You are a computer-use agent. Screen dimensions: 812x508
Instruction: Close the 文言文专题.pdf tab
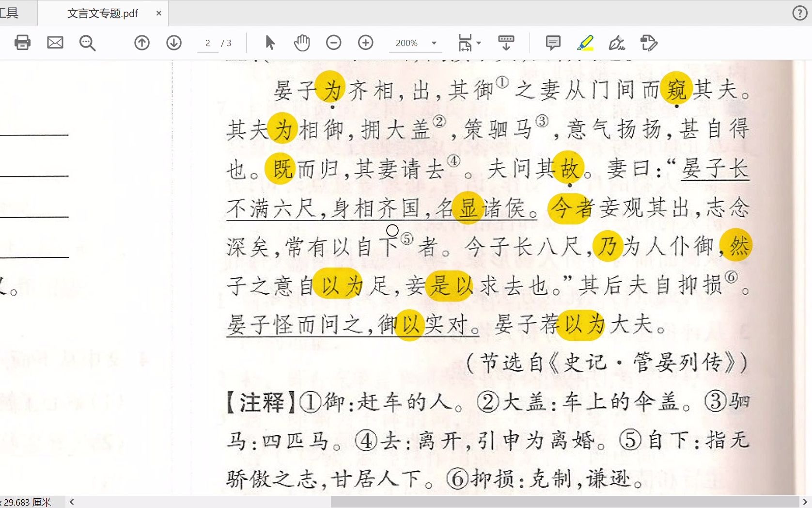tap(158, 14)
